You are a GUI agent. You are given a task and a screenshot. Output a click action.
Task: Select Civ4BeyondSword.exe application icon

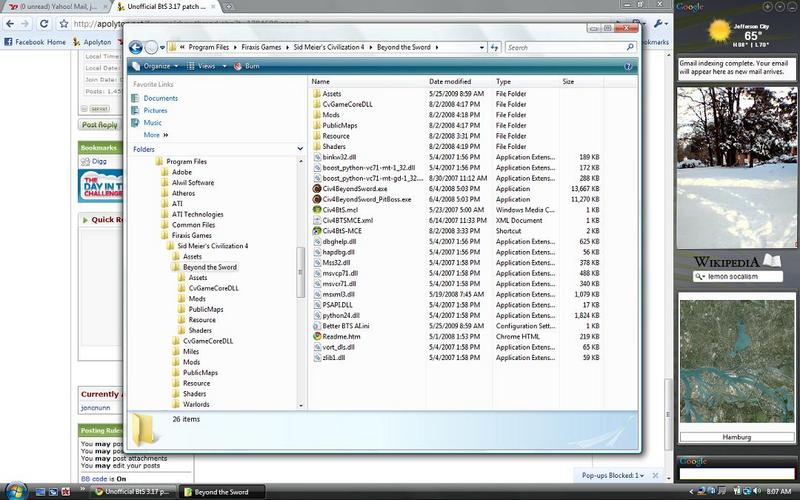pyautogui.click(x=317, y=189)
